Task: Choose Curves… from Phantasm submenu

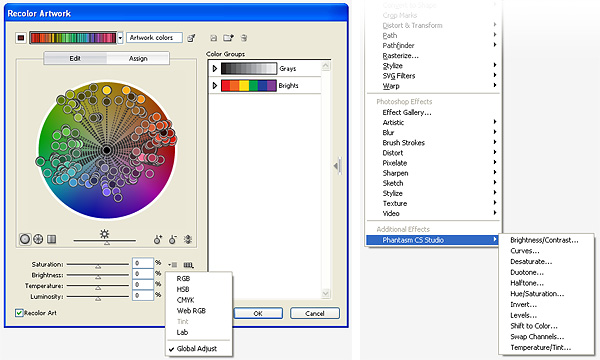Action: click(x=525, y=251)
